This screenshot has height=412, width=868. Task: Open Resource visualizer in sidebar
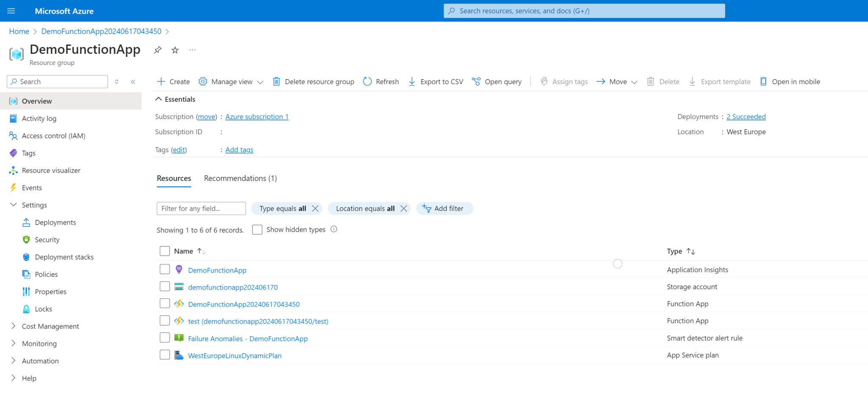50,170
